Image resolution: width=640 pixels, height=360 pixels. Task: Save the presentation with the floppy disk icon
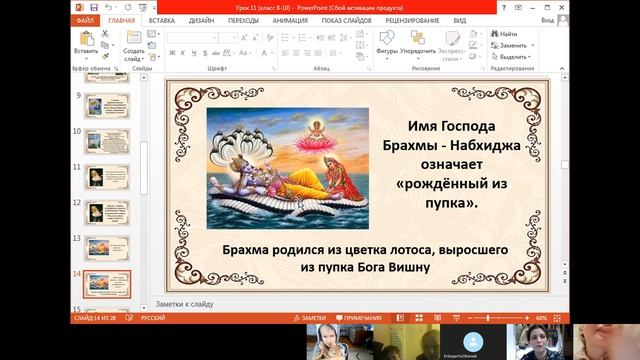(x=94, y=7)
